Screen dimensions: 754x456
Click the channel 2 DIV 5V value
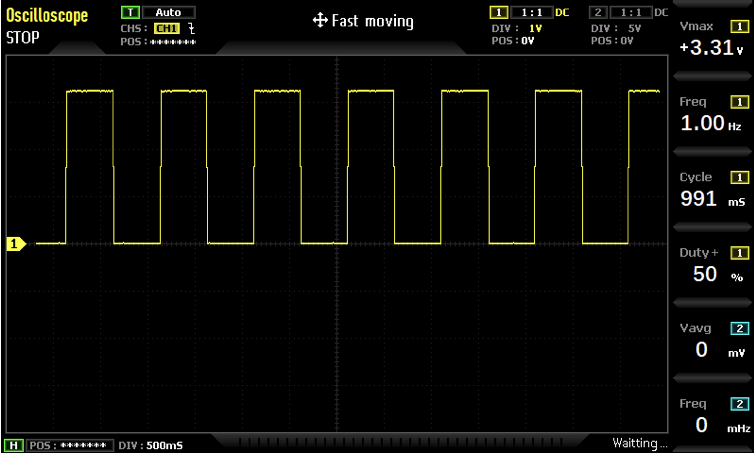(x=635, y=29)
